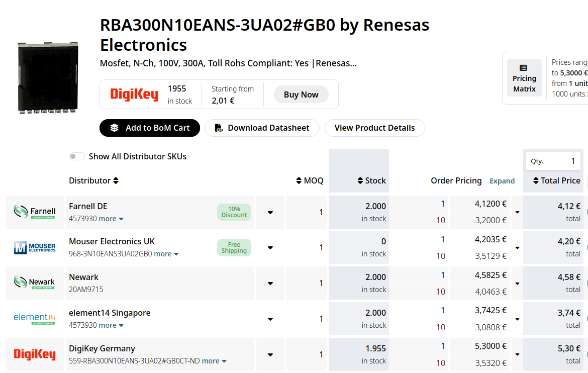Click Add to BoM Cart button
The width and height of the screenshot is (588, 373).
(150, 128)
